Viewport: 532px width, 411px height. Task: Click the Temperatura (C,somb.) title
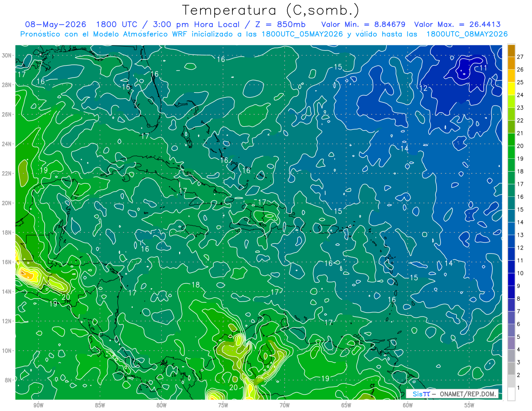coord(271,10)
